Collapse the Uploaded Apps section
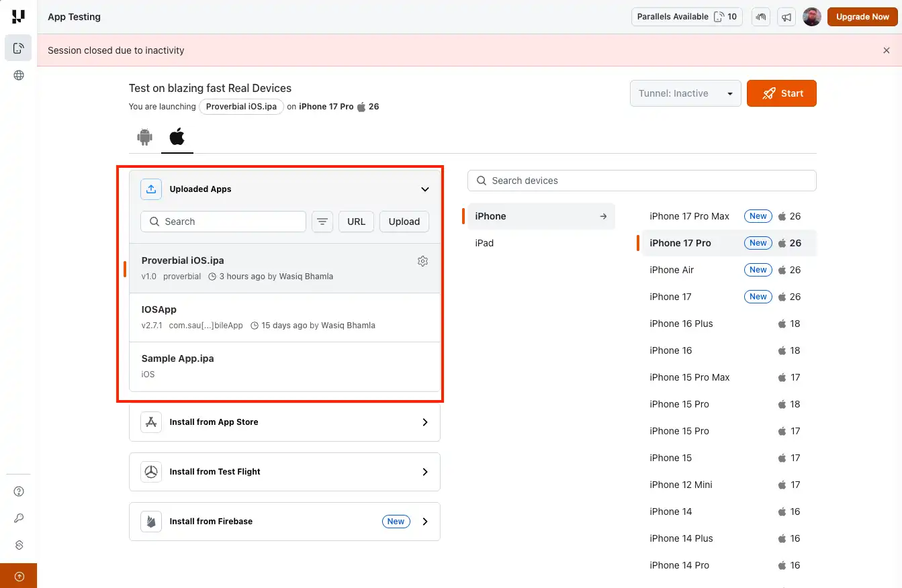 425,189
